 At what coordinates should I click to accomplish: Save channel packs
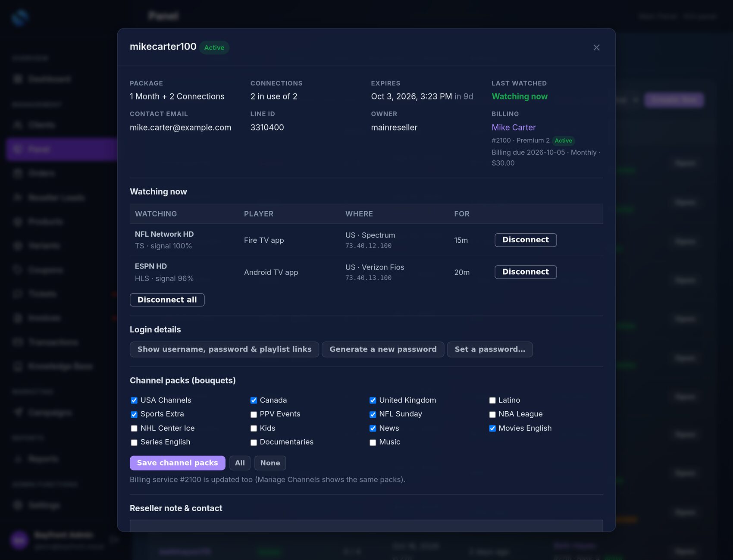(178, 463)
